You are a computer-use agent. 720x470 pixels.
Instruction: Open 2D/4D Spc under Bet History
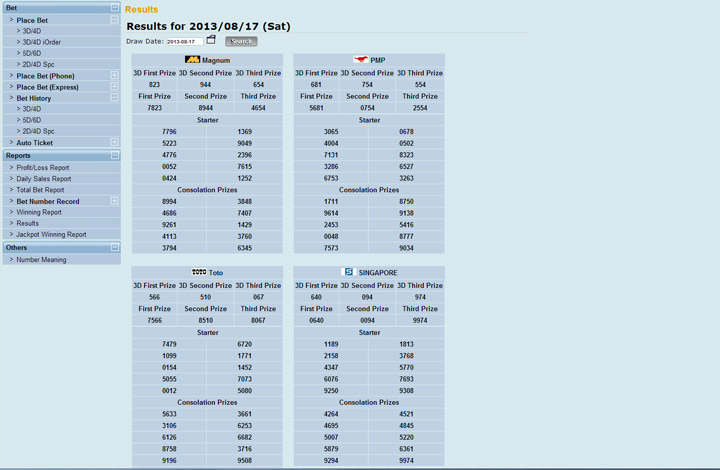pyautogui.click(x=38, y=131)
